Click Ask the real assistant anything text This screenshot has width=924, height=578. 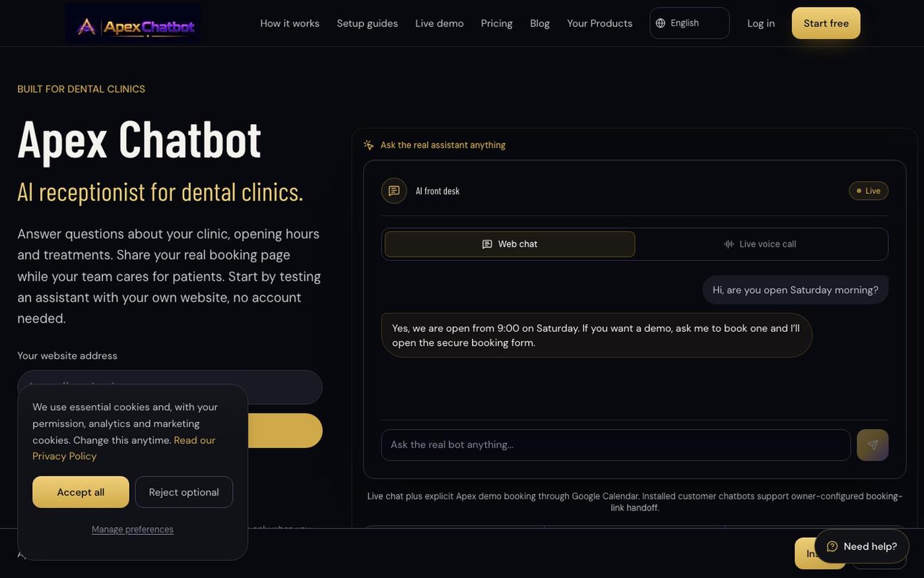pos(443,145)
